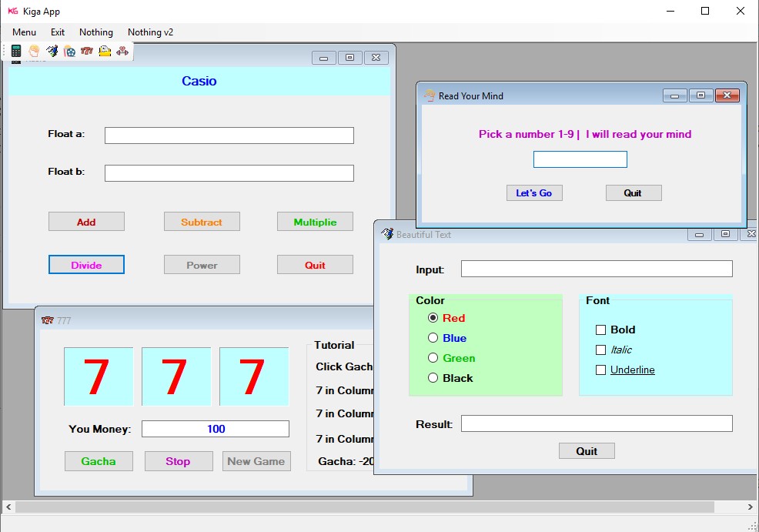Click the Beautiful Text toolbar icon
The height and width of the screenshot is (532, 759).
(52, 51)
